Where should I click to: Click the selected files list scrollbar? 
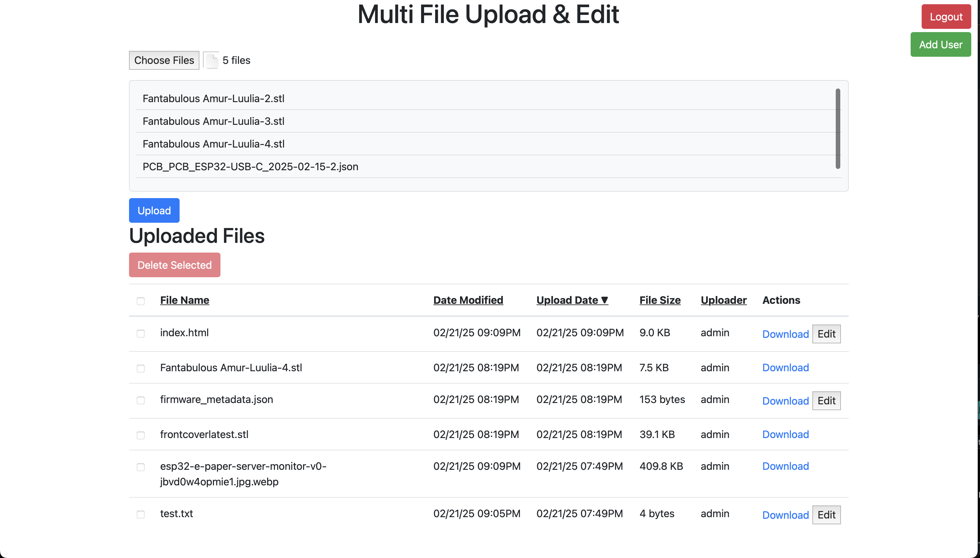coord(837,128)
